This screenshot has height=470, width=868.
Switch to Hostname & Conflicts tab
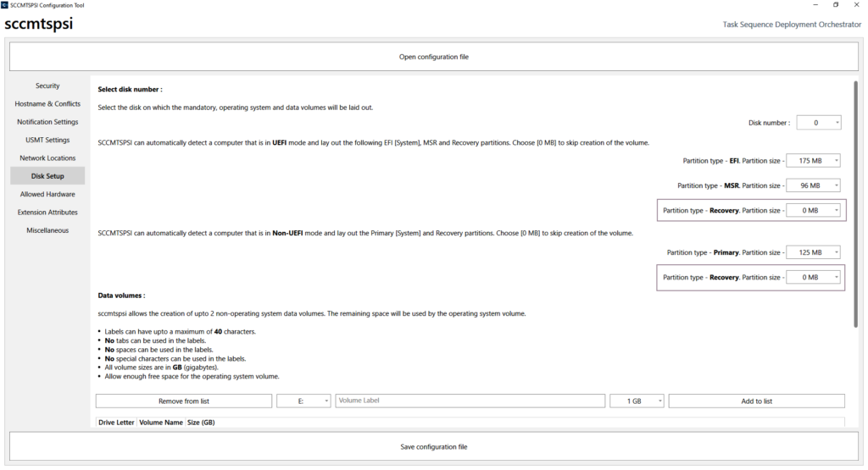47,104
